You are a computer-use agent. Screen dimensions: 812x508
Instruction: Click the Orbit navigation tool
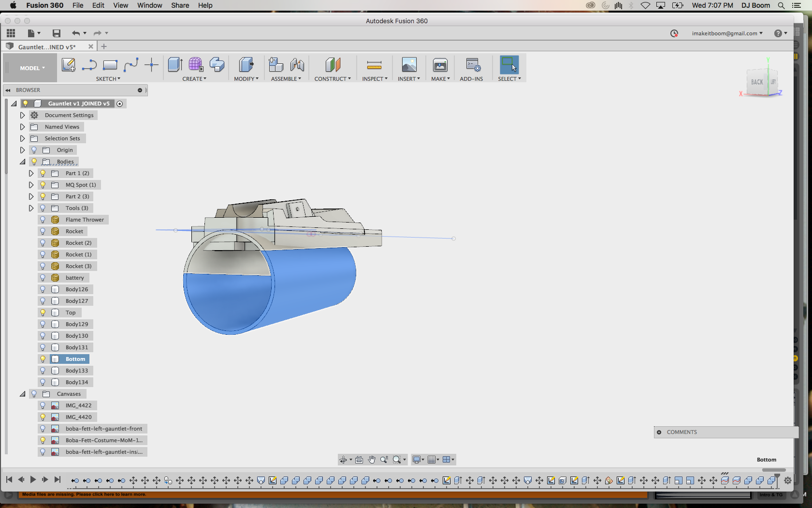pos(343,460)
